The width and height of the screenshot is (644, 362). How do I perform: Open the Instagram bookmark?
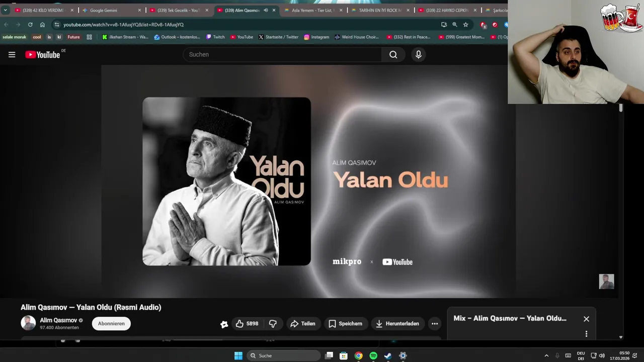[316, 37]
